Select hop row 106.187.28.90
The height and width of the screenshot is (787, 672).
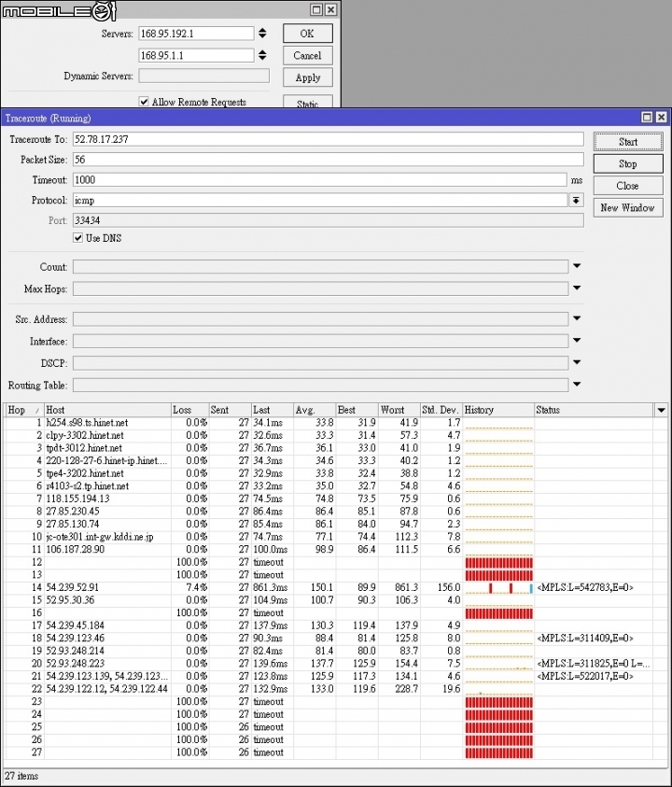point(329,549)
